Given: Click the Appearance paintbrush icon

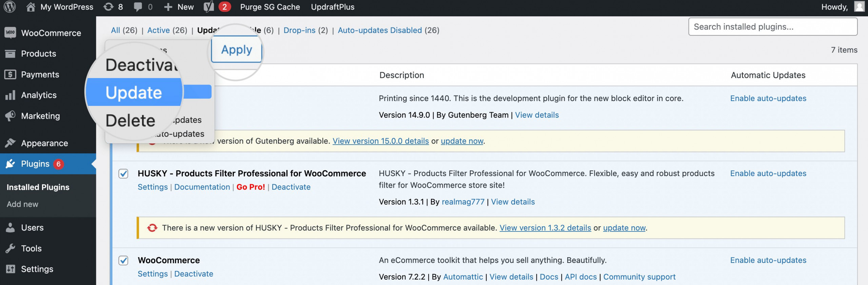Looking at the screenshot, I should tap(11, 143).
